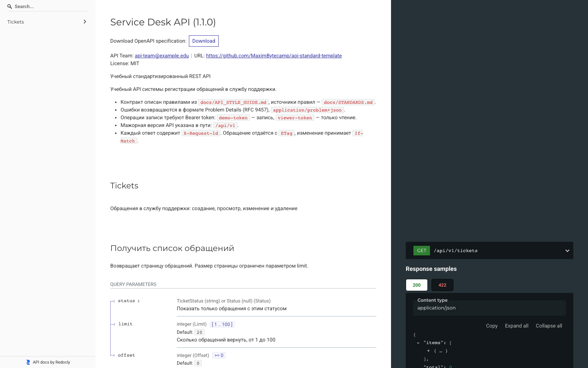The image size is (588, 368).
Task: Expand the collapsed items object plus toggle
Action: click(428, 351)
